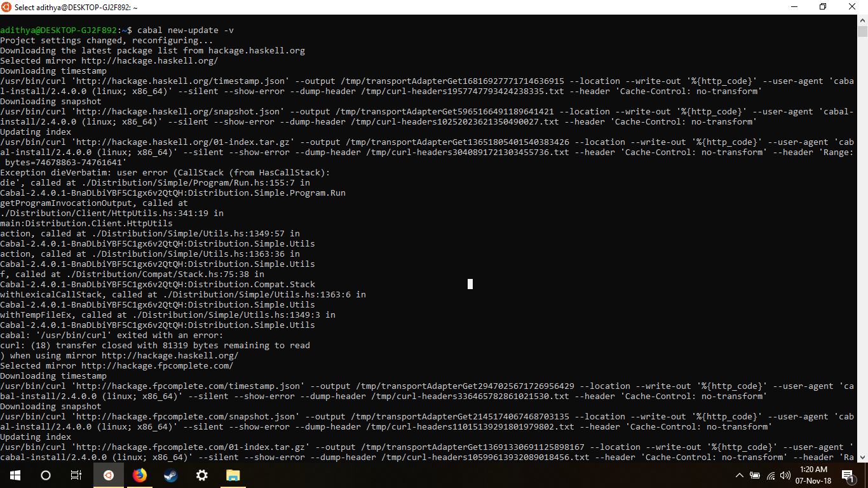Click the terminal cursor block in the output
Viewport: 868px width, 488px height.
tap(470, 284)
